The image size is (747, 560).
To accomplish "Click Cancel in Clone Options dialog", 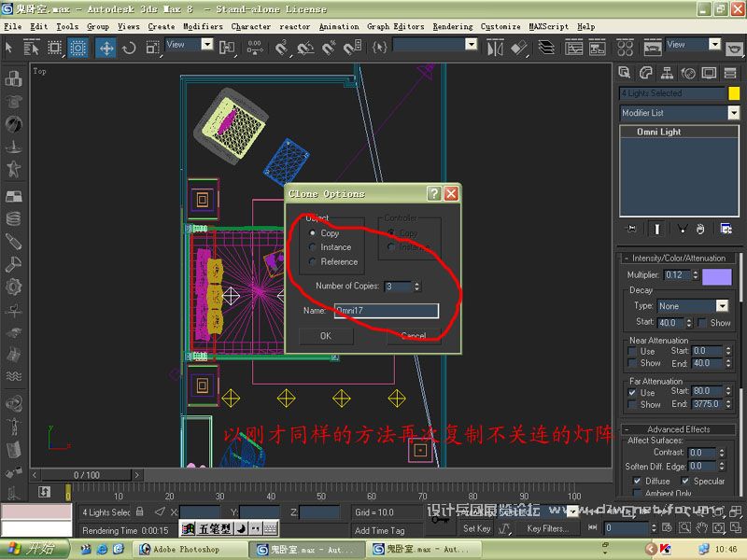I will point(414,336).
